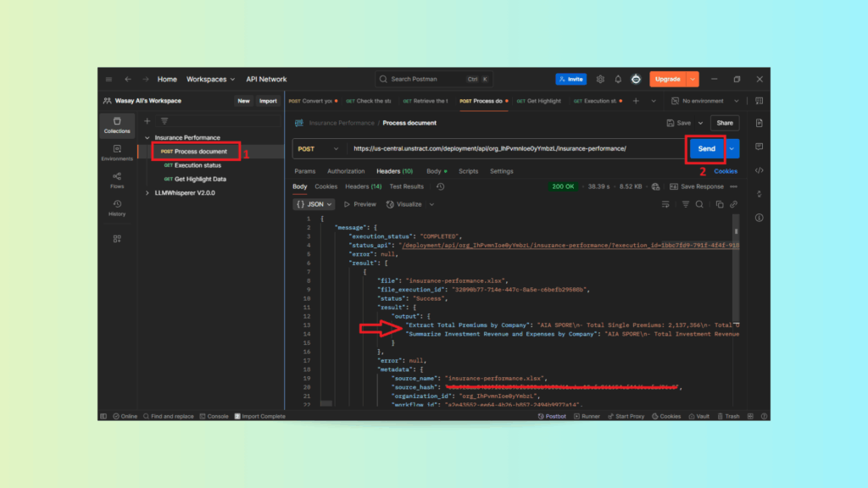Open the code snippet pane icon

point(759,170)
